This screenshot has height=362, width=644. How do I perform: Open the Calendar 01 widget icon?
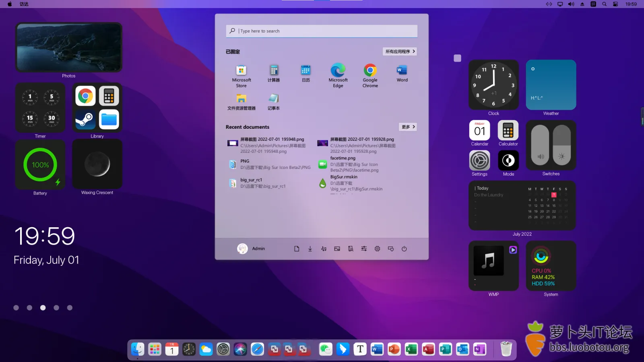(x=480, y=130)
